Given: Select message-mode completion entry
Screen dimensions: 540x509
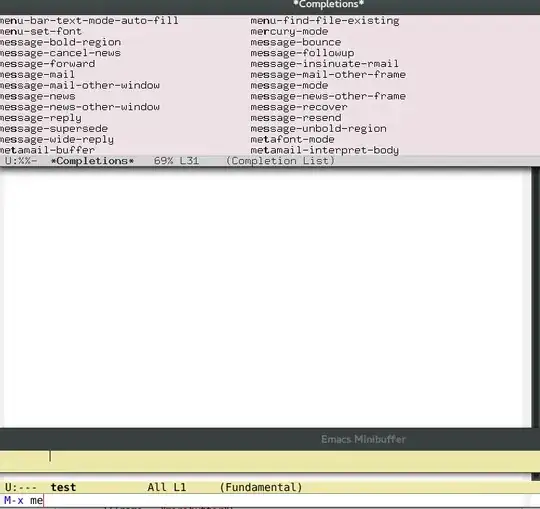Looking at the screenshot, I should [x=289, y=85].
